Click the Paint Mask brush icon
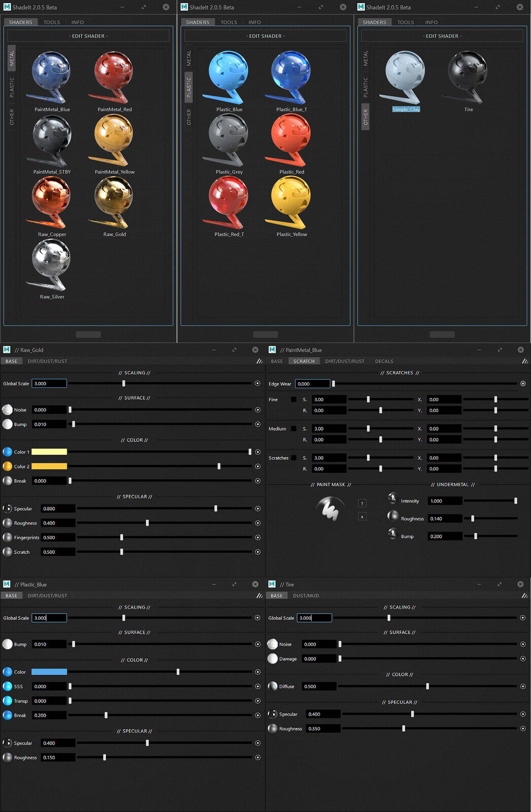Viewport: 531px width, 812px height. click(330, 510)
